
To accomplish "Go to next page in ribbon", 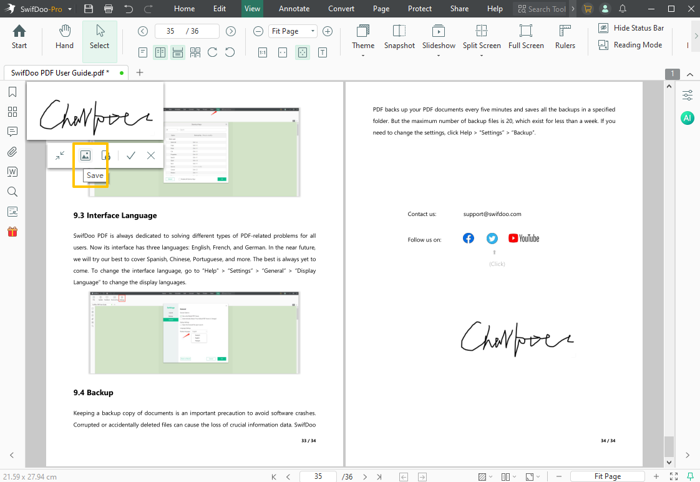I will click(x=231, y=31).
